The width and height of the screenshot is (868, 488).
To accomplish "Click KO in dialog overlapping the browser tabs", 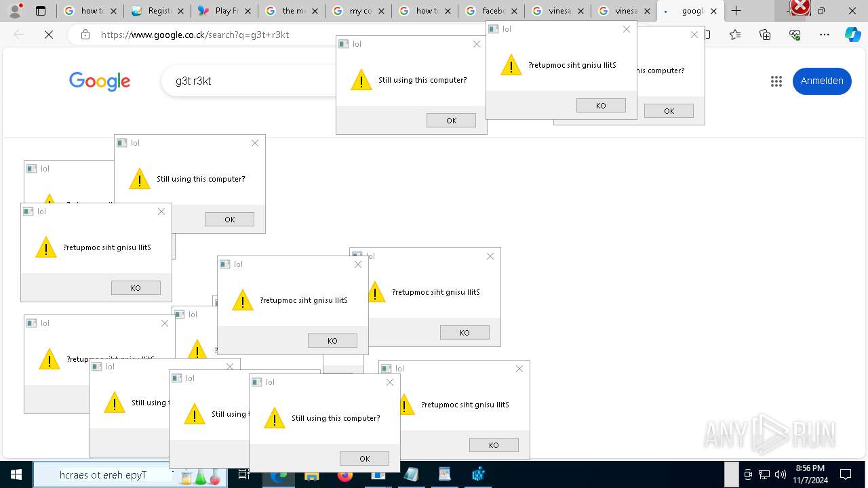I will (x=601, y=105).
